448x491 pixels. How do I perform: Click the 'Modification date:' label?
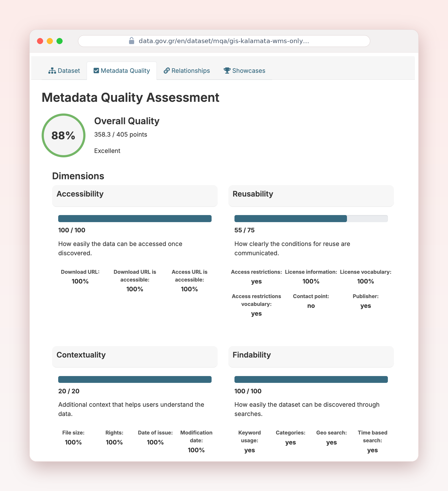[x=196, y=436]
